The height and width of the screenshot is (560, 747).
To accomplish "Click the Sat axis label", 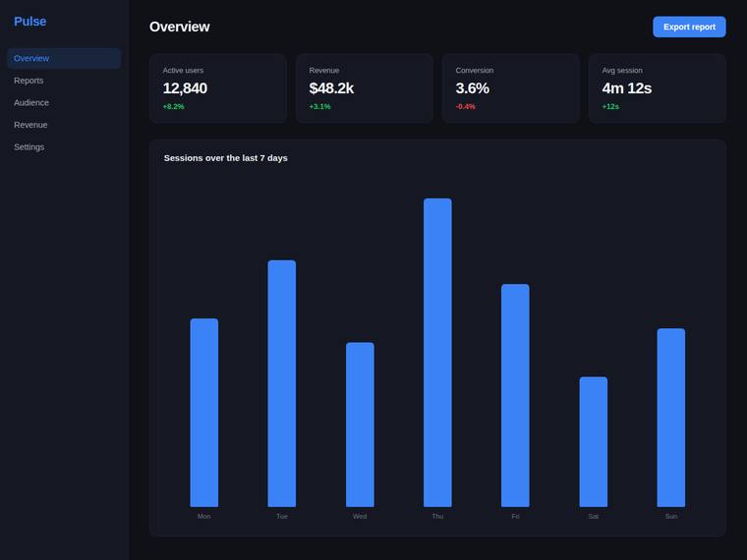I will point(594,516).
